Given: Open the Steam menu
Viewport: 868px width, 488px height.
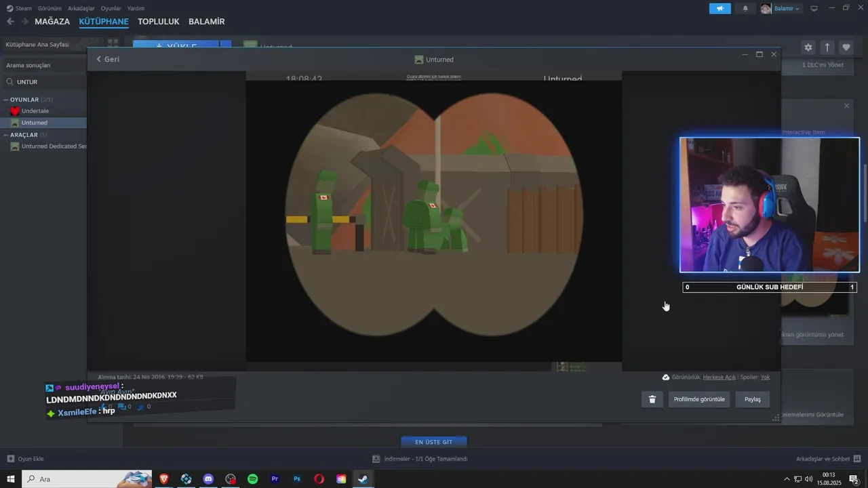Looking at the screenshot, I should pos(19,8).
